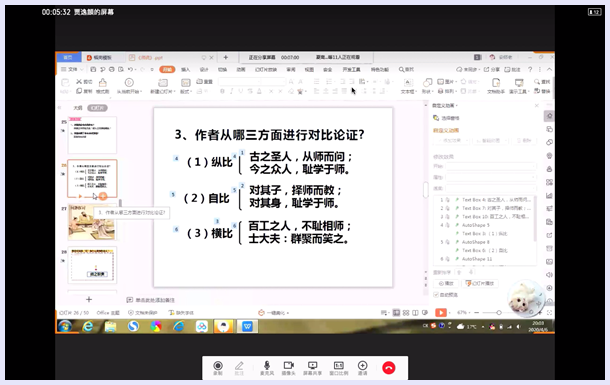
Task: Switch to the 插入 ribbon tab
Action: click(x=186, y=69)
